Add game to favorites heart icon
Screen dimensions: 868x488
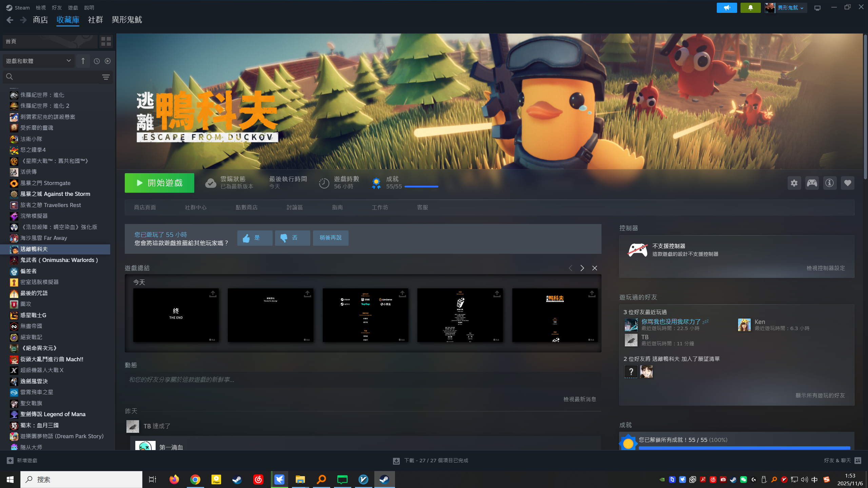coord(847,183)
